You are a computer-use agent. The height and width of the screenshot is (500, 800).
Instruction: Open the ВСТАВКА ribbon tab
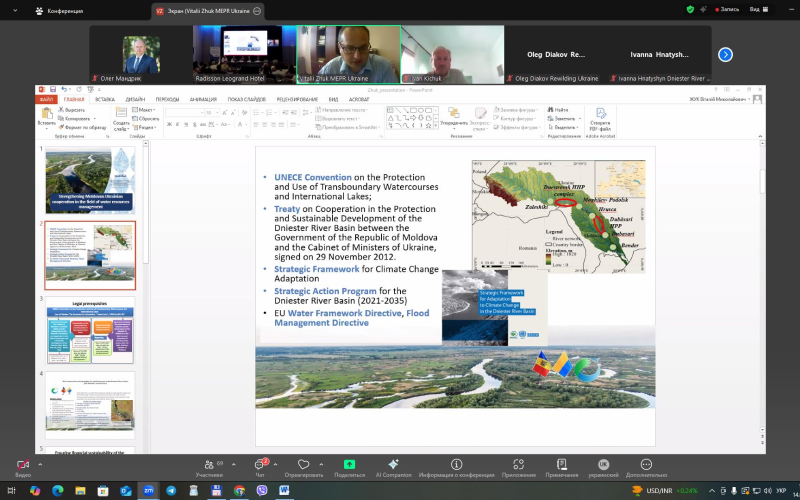(x=105, y=99)
